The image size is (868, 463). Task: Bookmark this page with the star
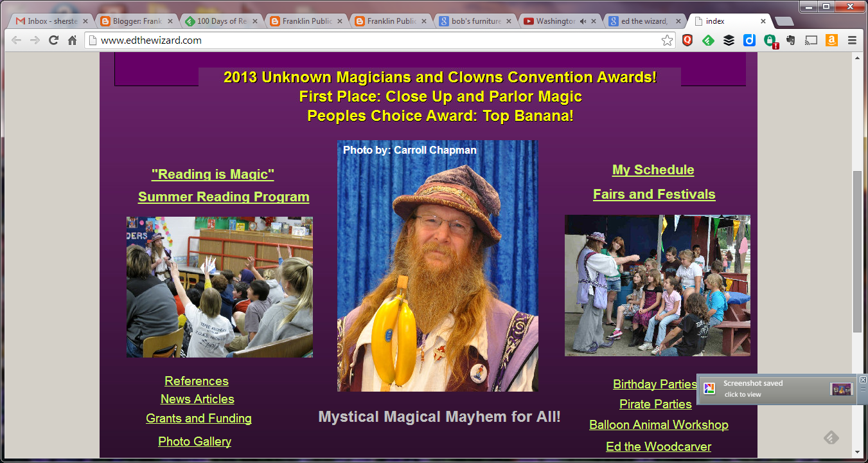click(667, 40)
